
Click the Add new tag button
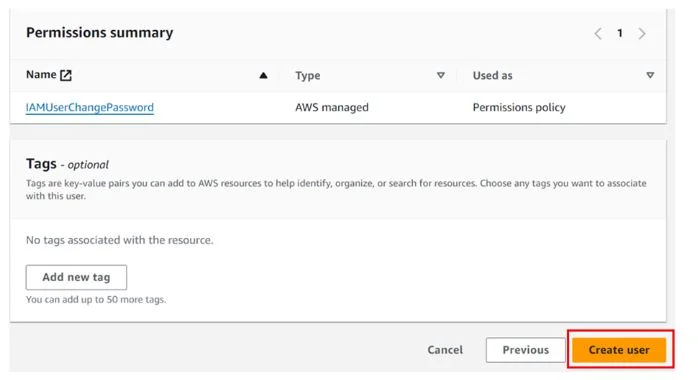click(76, 277)
